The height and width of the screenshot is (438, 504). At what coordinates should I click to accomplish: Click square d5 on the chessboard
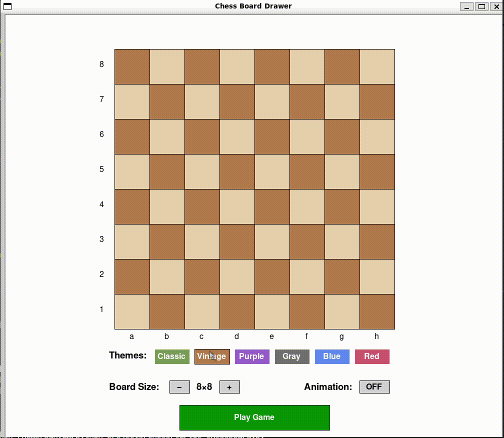pos(237,171)
